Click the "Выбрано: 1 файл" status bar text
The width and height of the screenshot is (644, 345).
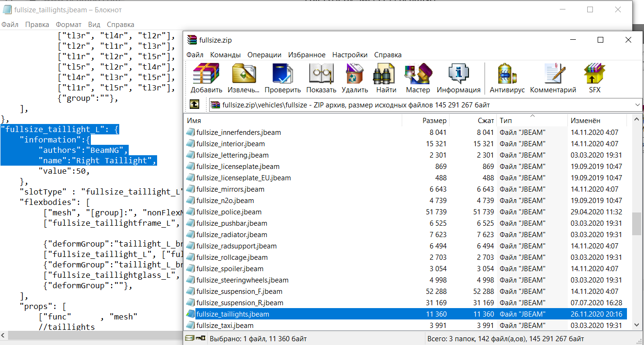(x=258, y=338)
